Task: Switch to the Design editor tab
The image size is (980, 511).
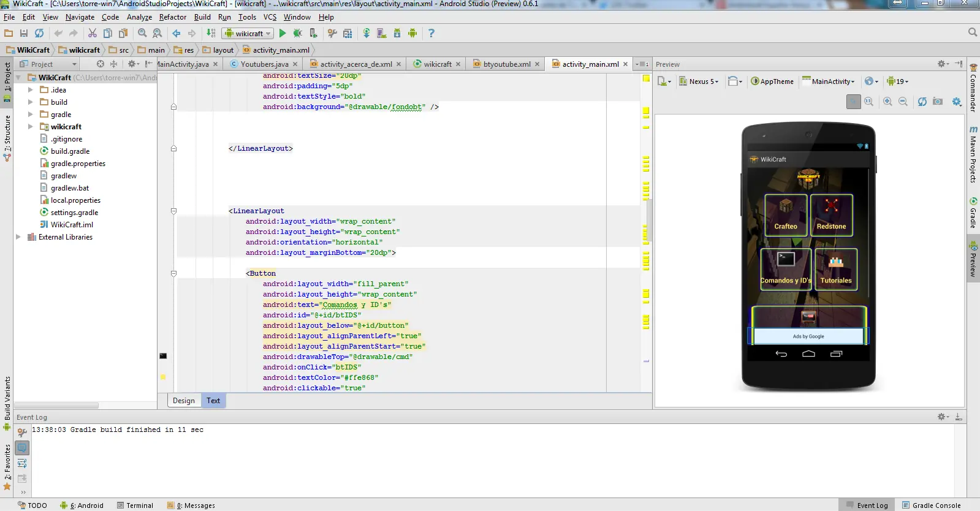Action: [184, 401]
